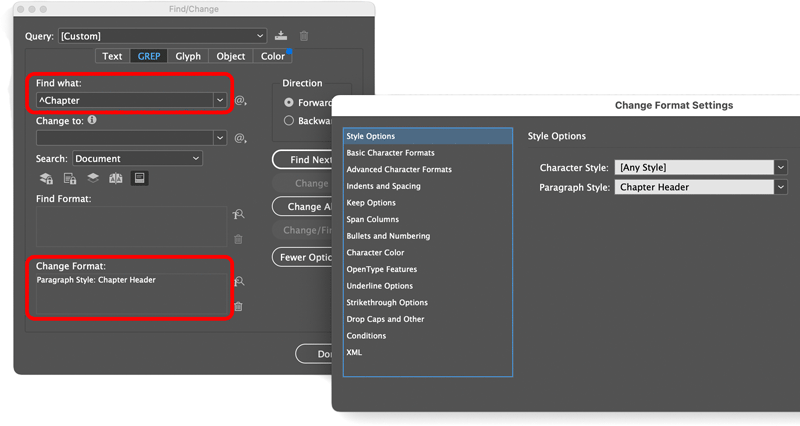Image resolution: width=800 pixels, height=426 pixels.
Task: Open the Paragraph Style dropdown
Action: coord(781,187)
